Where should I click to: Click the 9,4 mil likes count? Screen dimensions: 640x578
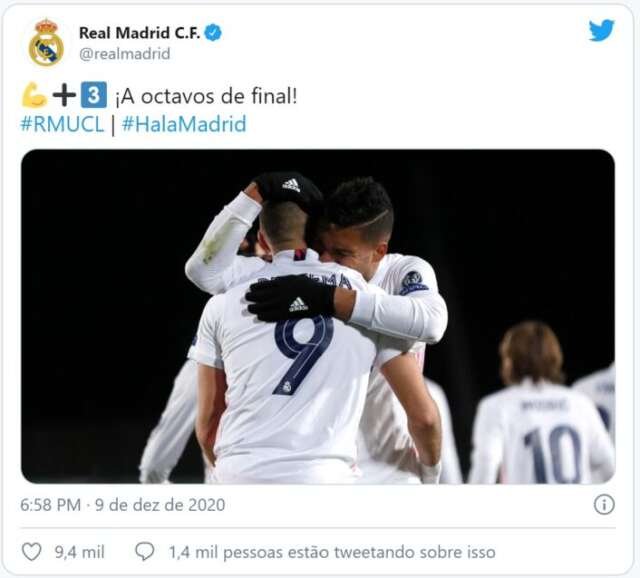tap(80, 552)
